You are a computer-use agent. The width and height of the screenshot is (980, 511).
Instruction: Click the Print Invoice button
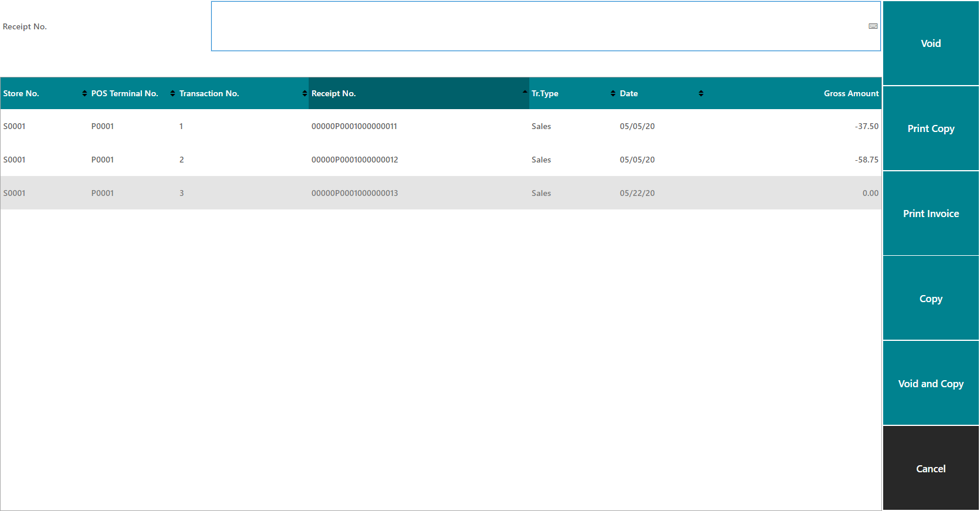(x=931, y=214)
